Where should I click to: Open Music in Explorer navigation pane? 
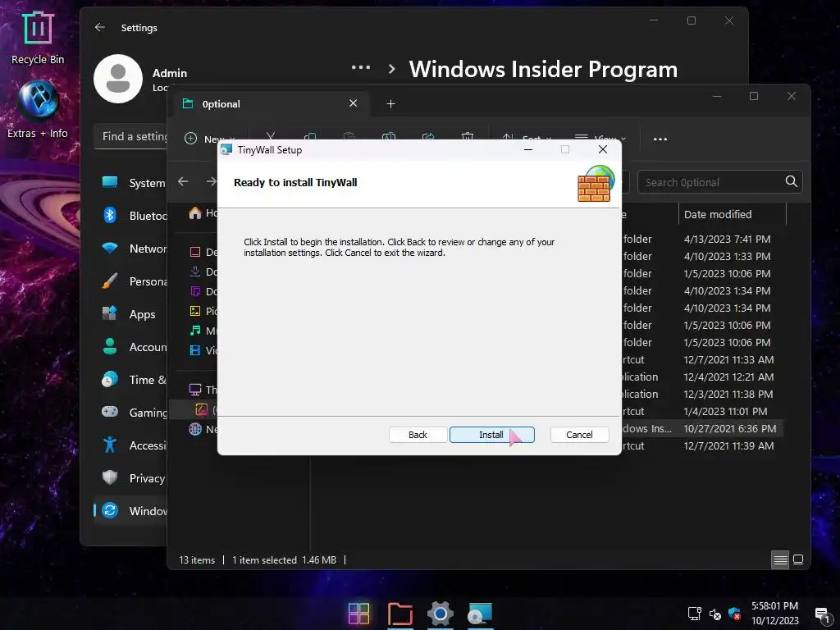point(203,331)
